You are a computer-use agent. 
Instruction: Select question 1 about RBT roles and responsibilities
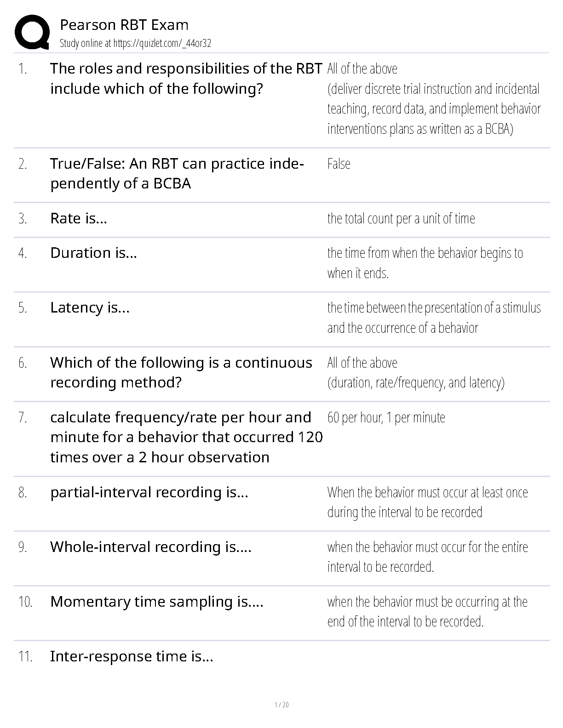coord(186,79)
